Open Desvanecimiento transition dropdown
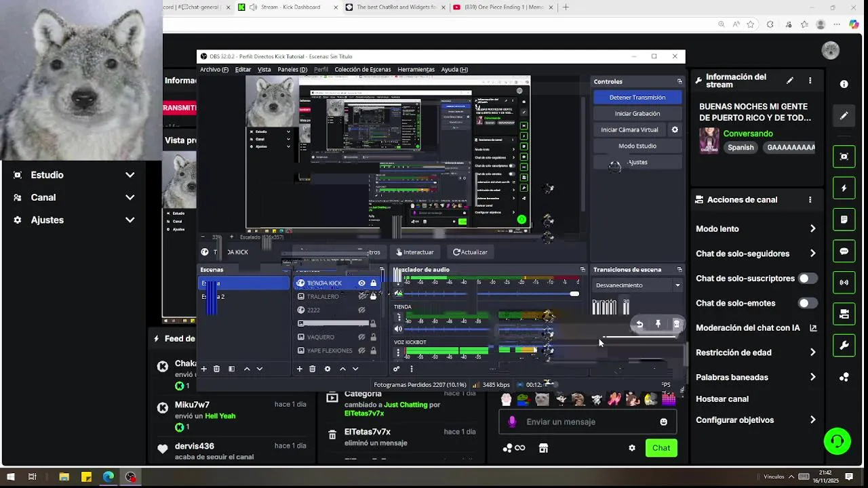Image resolution: width=868 pixels, height=488 pixels. tap(637, 285)
